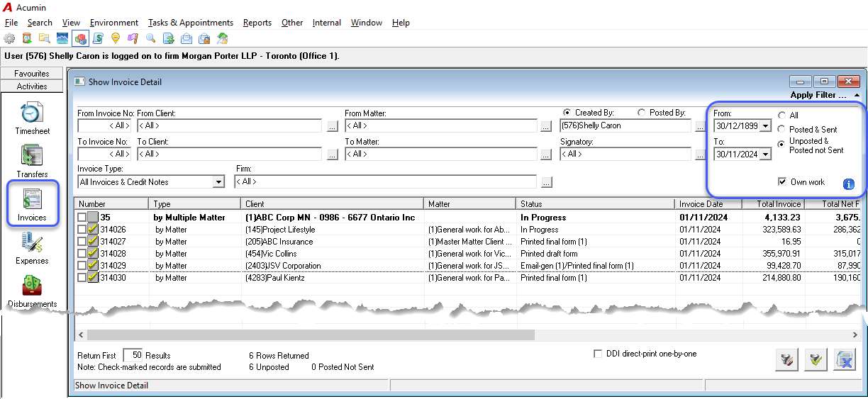Open the To date dropdown

tap(765, 154)
